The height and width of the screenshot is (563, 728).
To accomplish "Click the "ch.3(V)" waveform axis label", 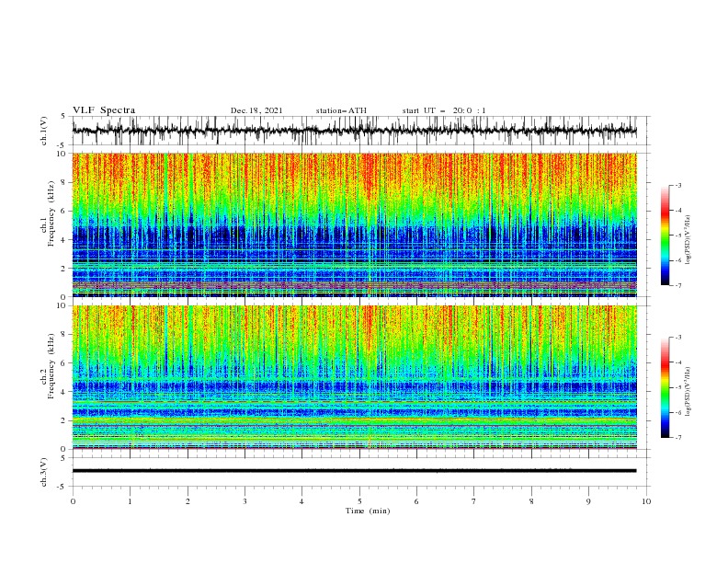I will coord(44,472).
